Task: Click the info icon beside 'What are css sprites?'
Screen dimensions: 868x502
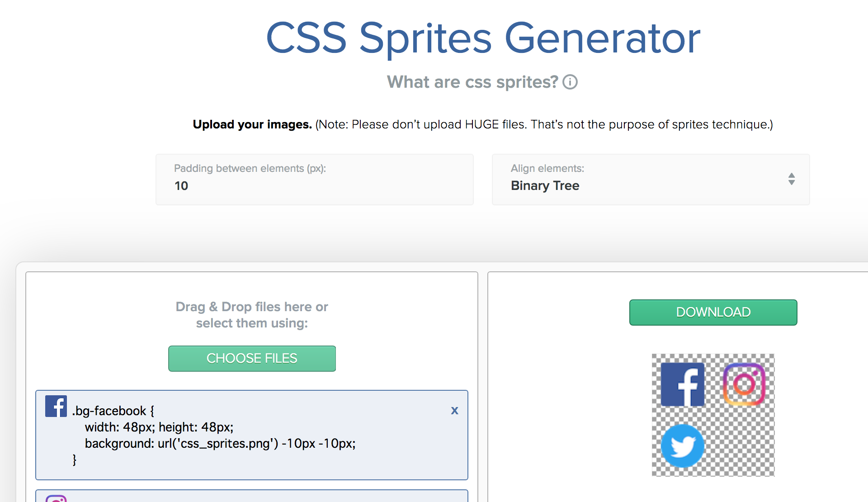Action: pos(570,82)
